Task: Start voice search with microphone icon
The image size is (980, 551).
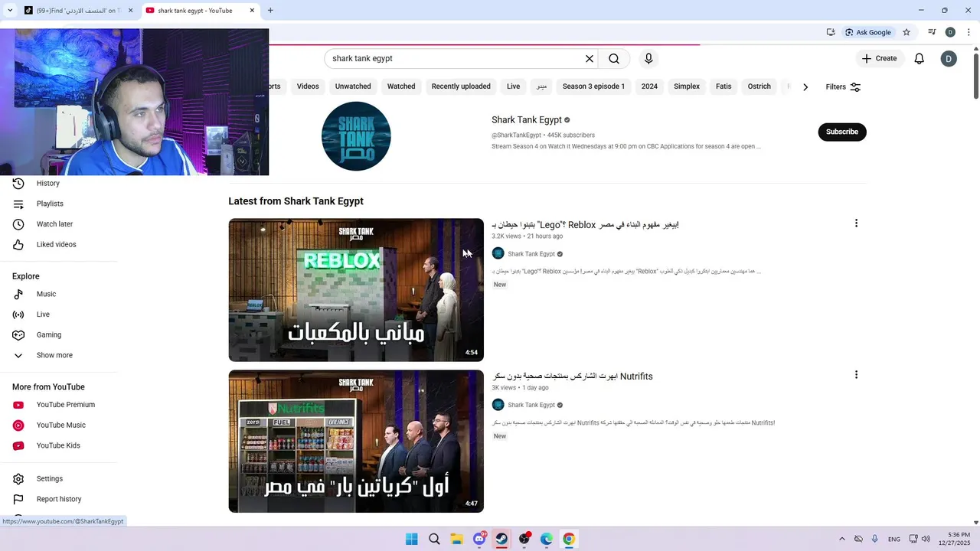Action: point(648,58)
